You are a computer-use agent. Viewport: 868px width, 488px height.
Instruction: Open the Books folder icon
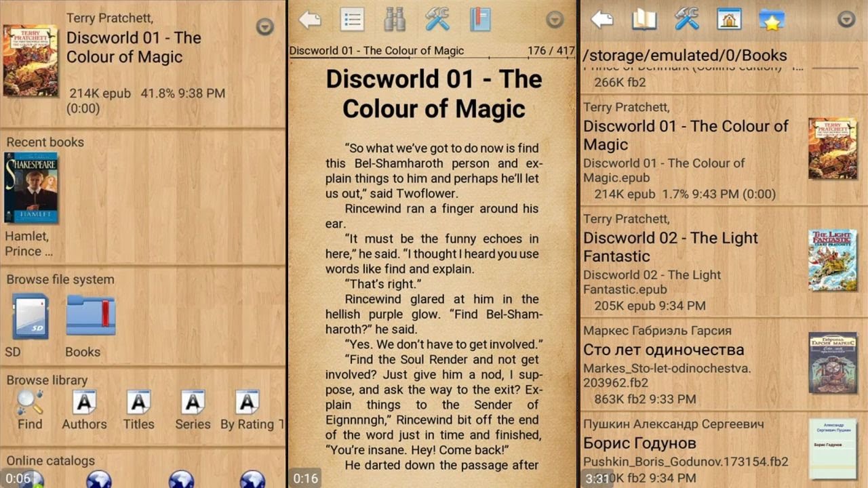coord(91,315)
